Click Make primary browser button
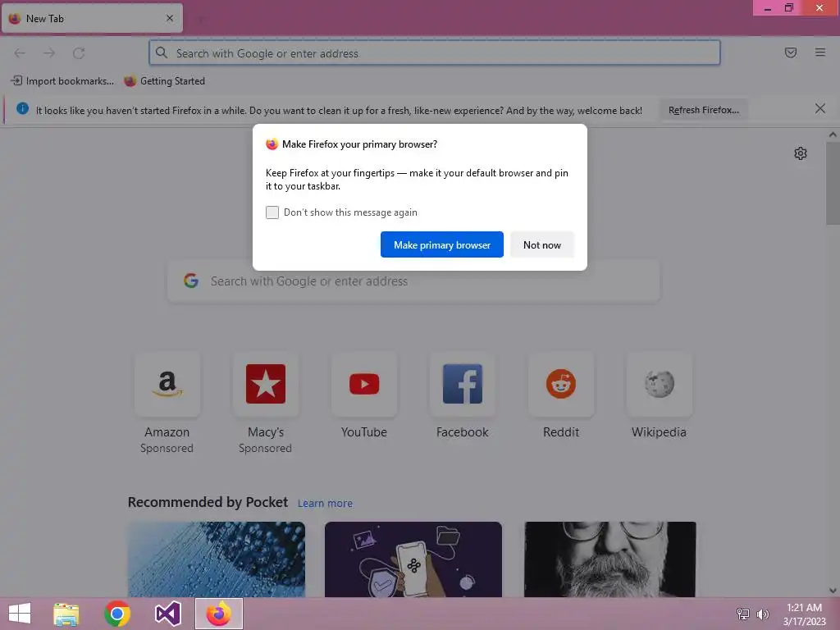Image resolution: width=840 pixels, height=630 pixels. click(442, 244)
